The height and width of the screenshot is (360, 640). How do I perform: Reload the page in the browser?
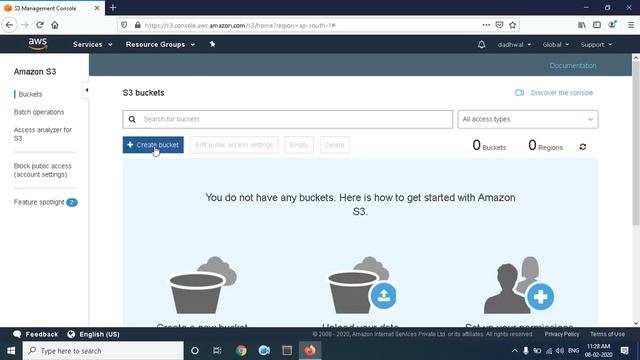point(40,25)
